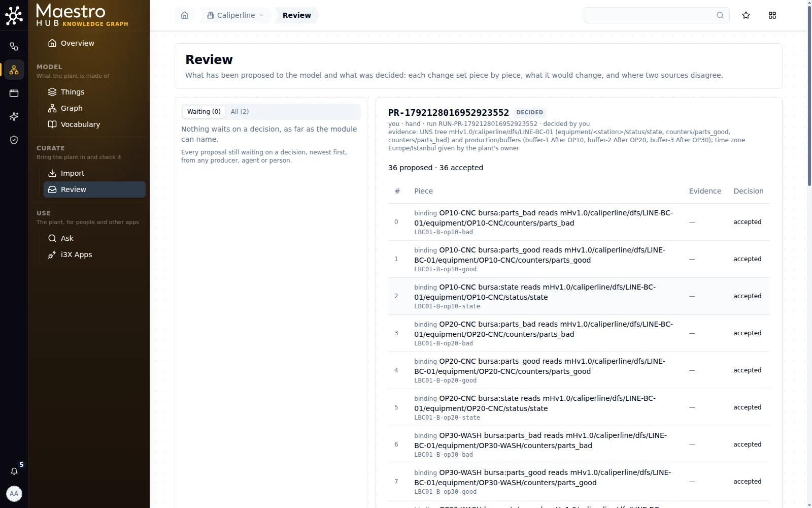This screenshot has width=812, height=508.
Task: Select piece row LBC01-B-op30-bad
Action: click(x=579, y=444)
